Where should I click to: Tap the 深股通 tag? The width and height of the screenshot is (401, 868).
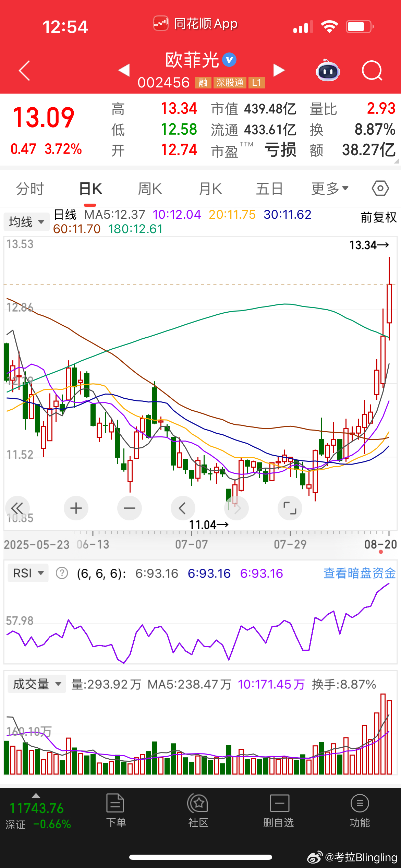(230, 83)
